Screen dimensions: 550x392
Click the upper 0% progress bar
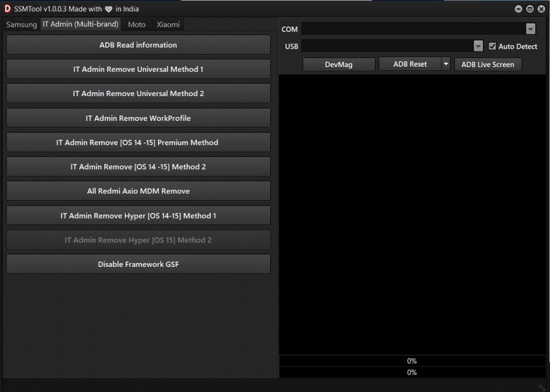(412, 361)
